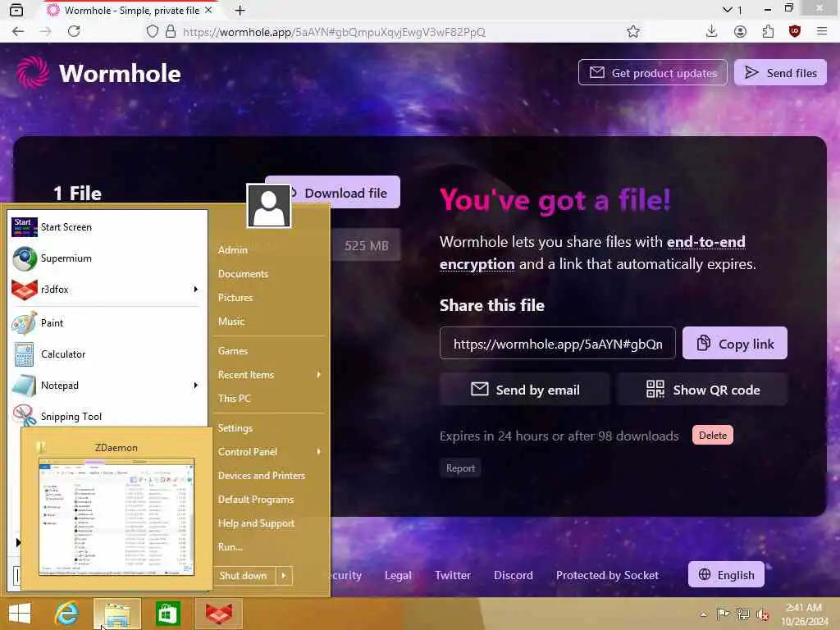The width and height of the screenshot is (840, 630).
Task: Bookmark this page with the star icon
Action: click(633, 32)
